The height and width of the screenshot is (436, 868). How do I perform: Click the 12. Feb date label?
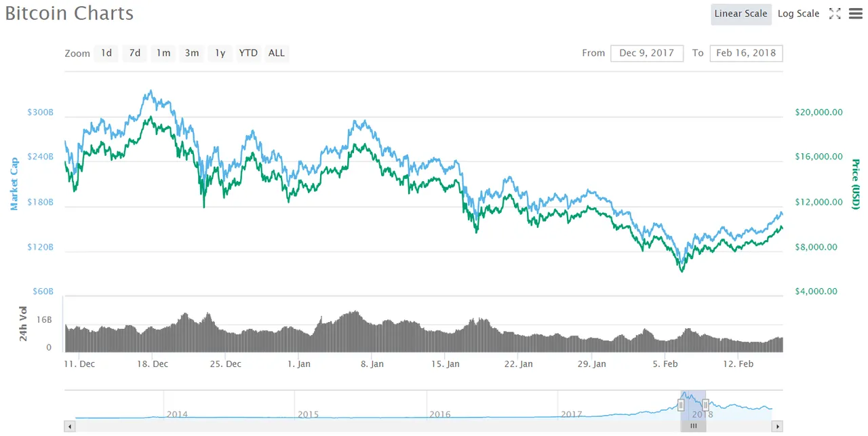point(738,363)
